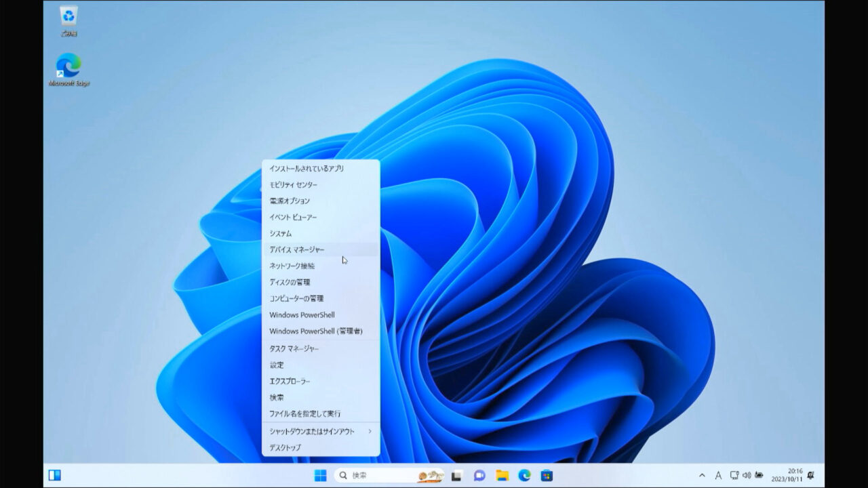Launch Windows PowerShell (管理者) entry
This screenshot has height=488, width=868.
[321, 331]
